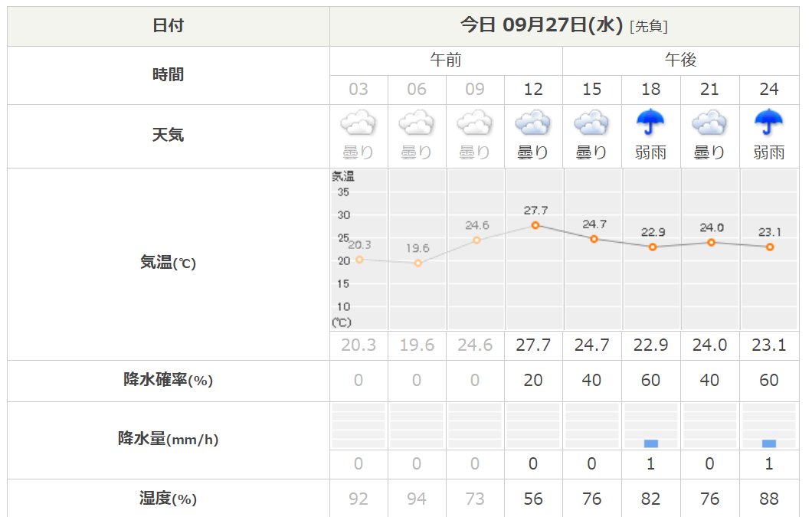
Task: Click the humidity value 56
Action: coord(533,499)
